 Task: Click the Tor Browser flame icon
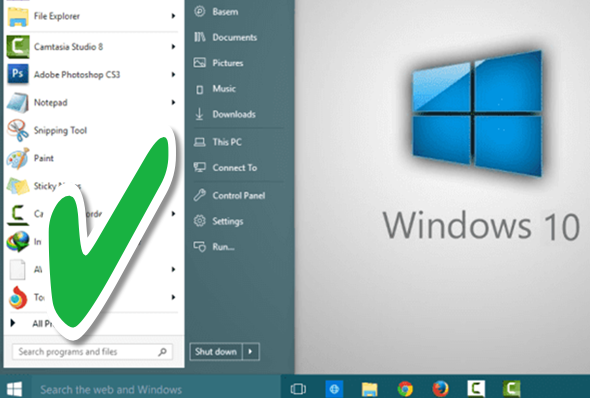(x=18, y=298)
